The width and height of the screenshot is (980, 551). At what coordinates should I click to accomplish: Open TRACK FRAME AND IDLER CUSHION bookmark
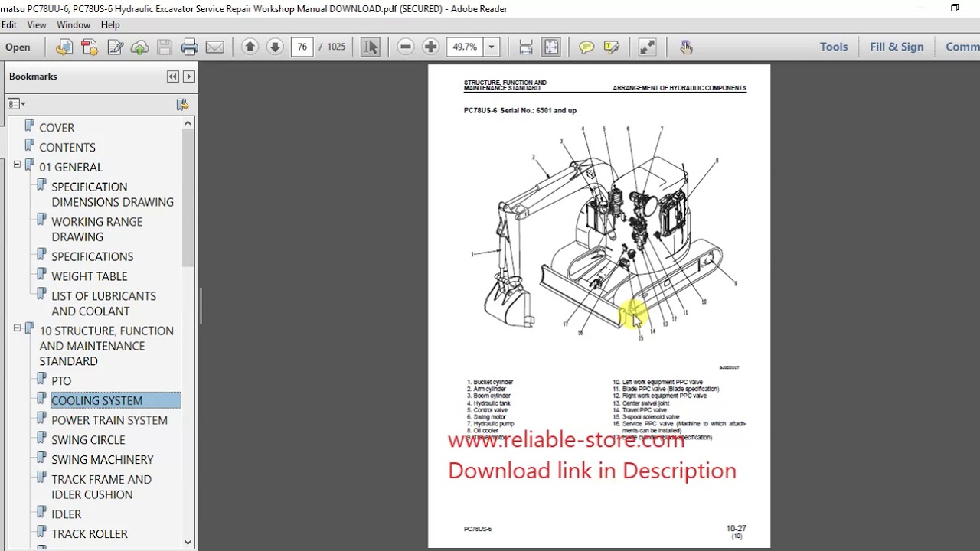(101, 487)
